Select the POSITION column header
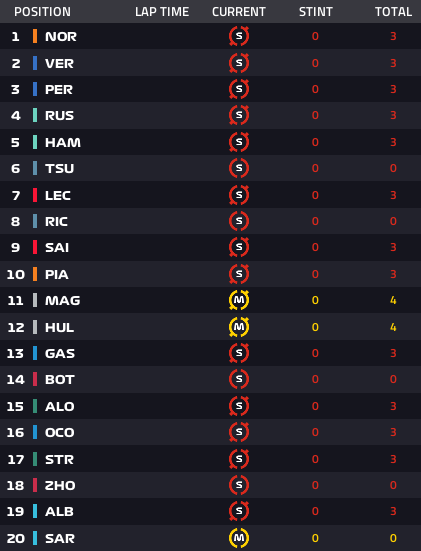The width and height of the screenshot is (421, 551). pos(42,12)
